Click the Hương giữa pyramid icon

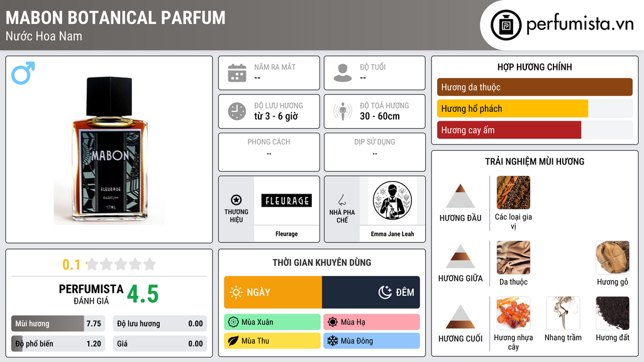[x=460, y=256]
